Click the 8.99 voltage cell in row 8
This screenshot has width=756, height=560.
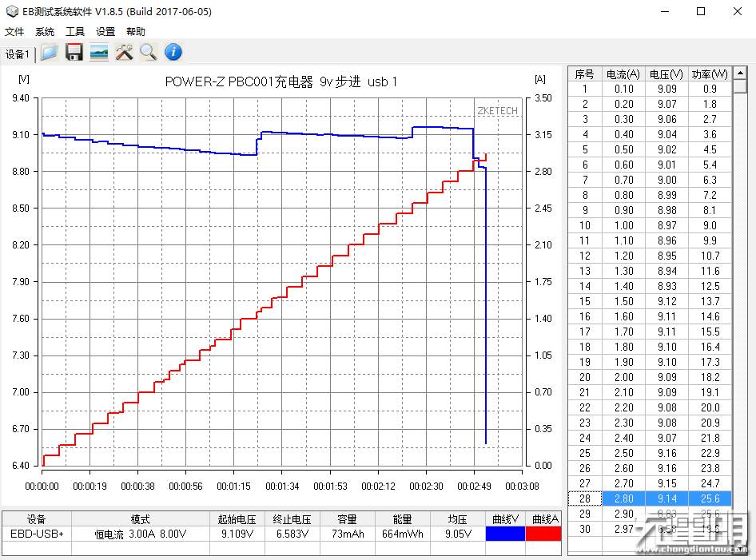pos(666,195)
